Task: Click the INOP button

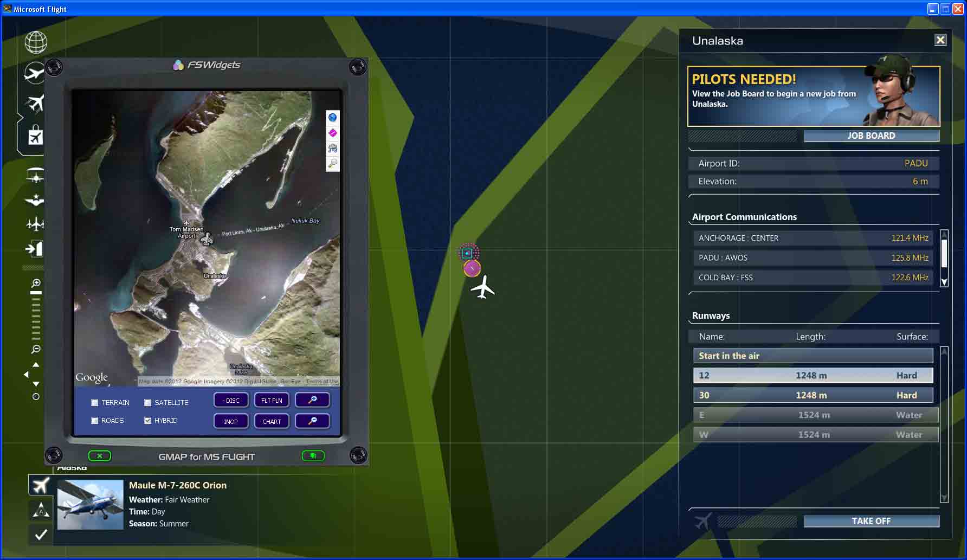Action: [231, 421]
